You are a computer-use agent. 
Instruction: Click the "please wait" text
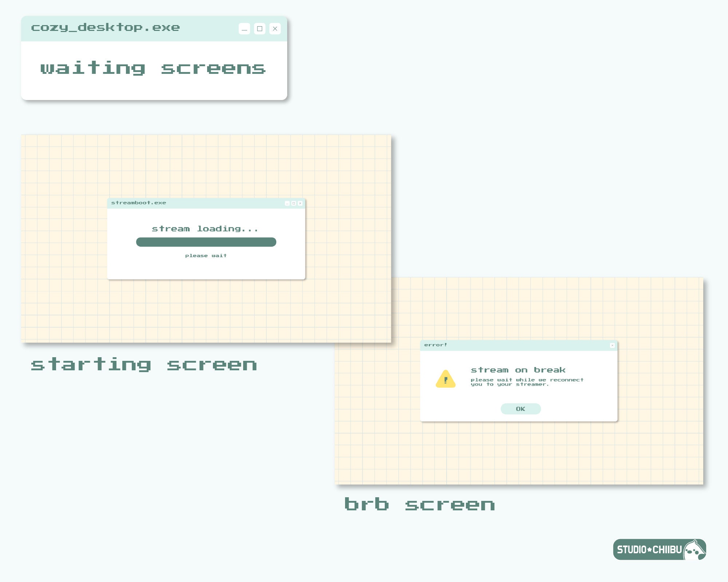pos(206,256)
